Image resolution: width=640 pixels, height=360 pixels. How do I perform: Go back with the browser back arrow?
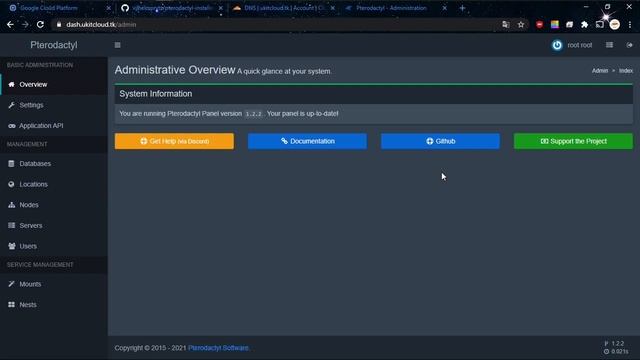tap(10, 24)
